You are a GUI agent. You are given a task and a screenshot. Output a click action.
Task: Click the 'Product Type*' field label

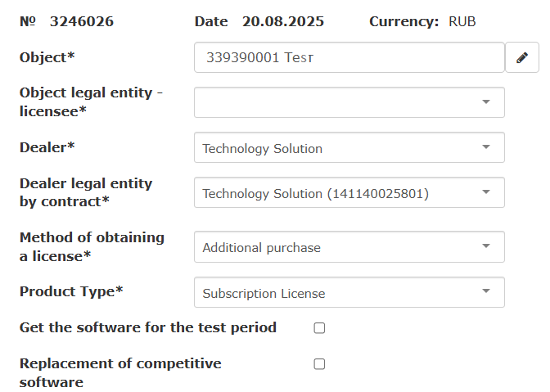pos(71,291)
